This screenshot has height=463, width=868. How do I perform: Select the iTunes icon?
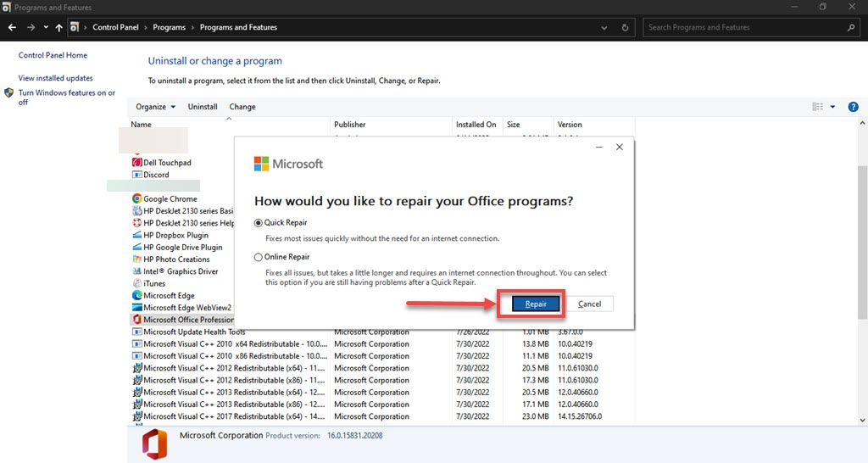click(136, 283)
